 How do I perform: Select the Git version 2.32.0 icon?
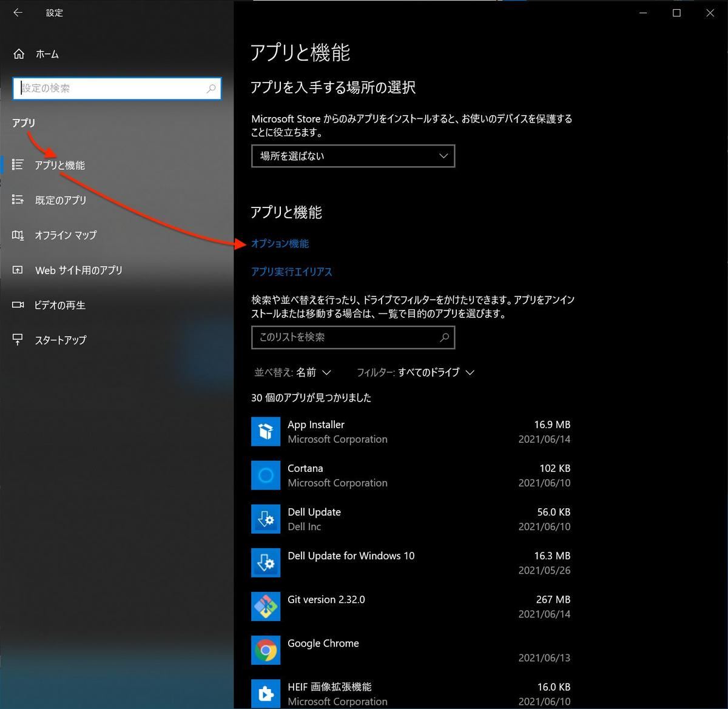266,606
